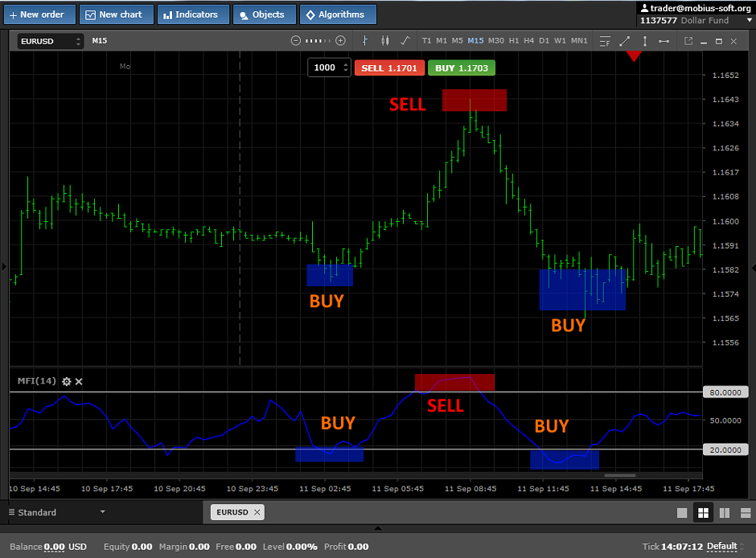Select the MN1 timeframe
The width and height of the screenshot is (756, 558).
click(x=579, y=41)
